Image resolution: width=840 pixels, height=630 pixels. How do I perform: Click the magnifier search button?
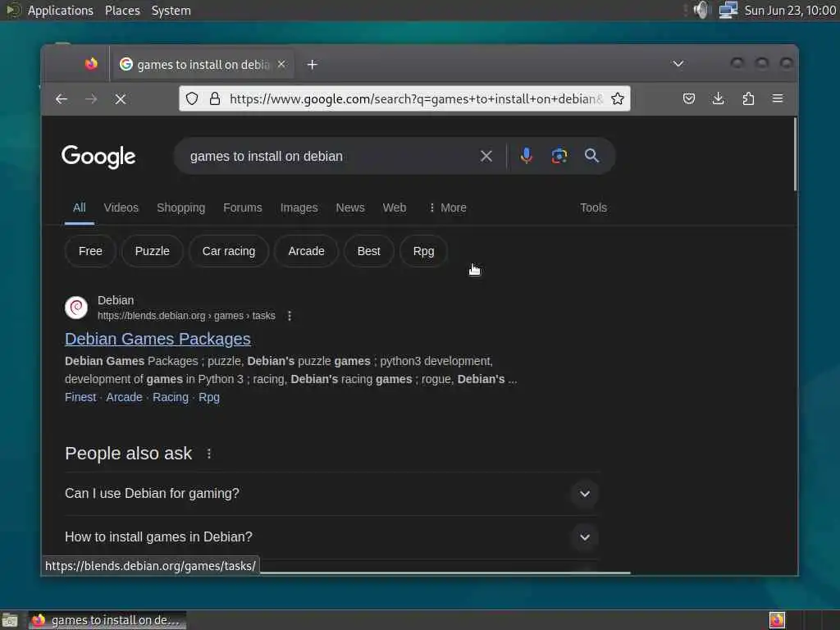coord(591,156)
